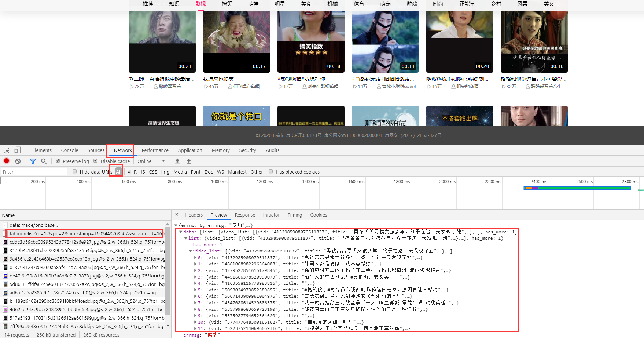Show the Initiator tab
644x338 pixels.
(x=271, y=215)
